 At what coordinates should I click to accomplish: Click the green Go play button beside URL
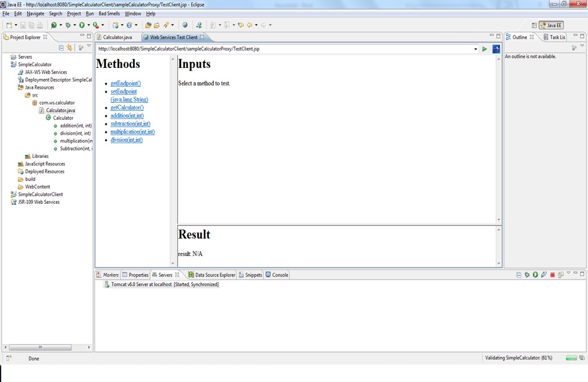pos(484,49)
